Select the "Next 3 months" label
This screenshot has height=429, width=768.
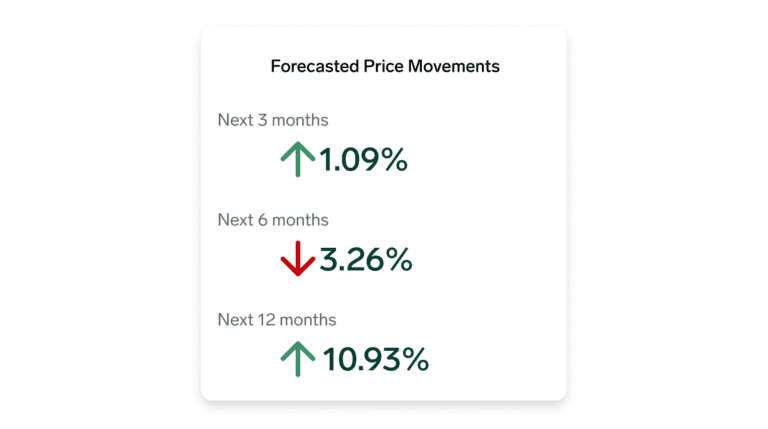coord(273,120)
